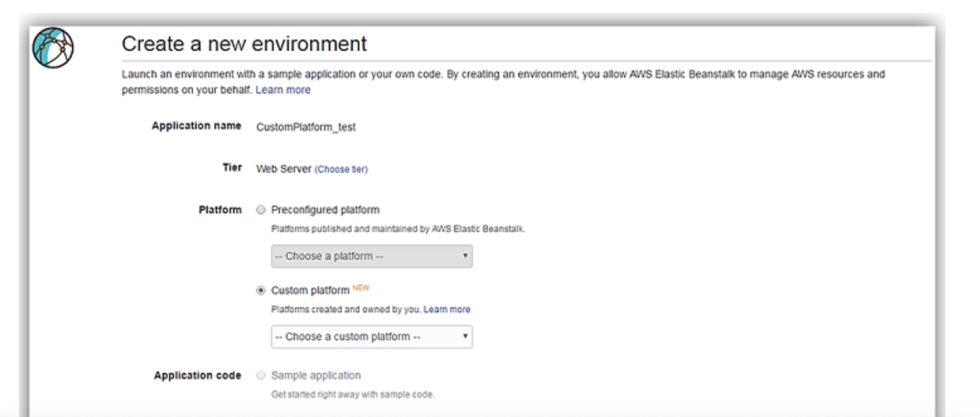This screenshot has width=980, height=417.
Task: Click the "Web Server" tier text
Action: 284,169
